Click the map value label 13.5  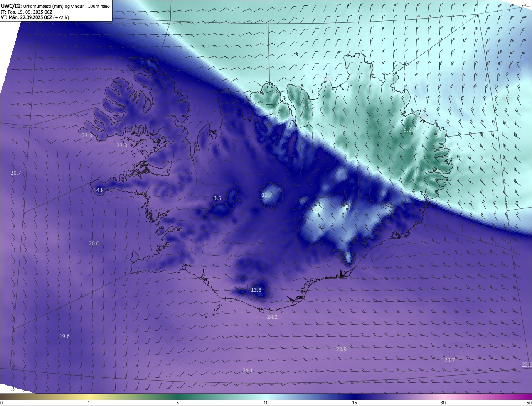pos(216,198)
